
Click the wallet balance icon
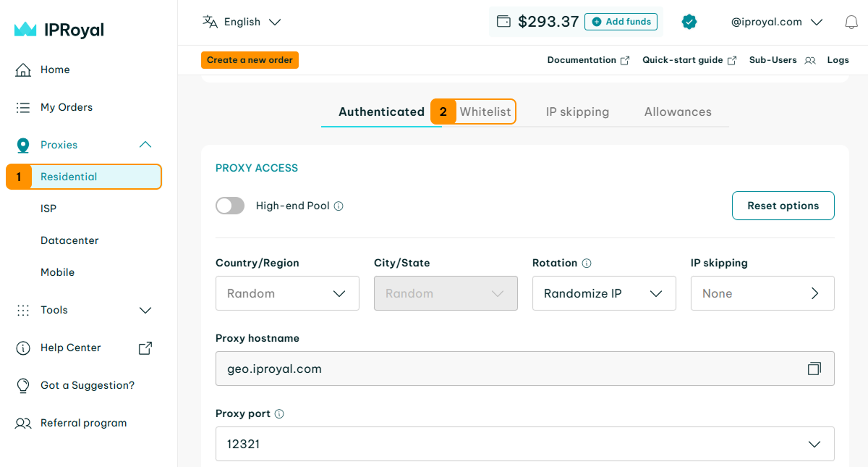click(503, 22)
